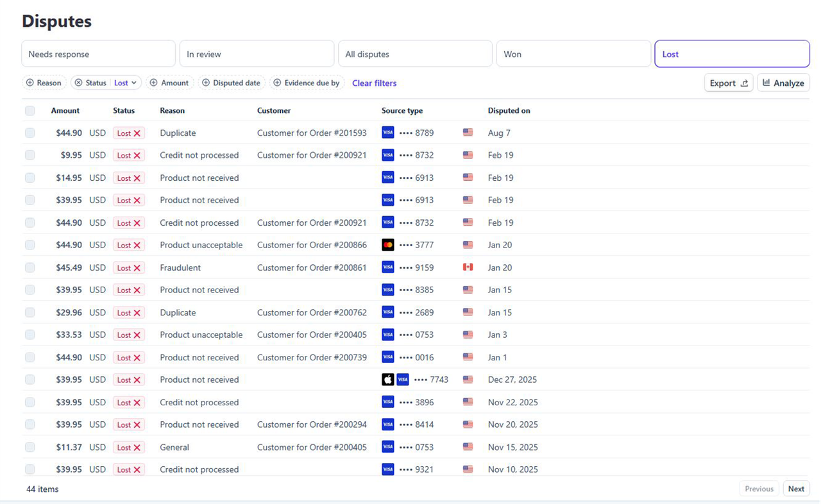The height and width of the screenshot is (504, 821).
Task: Show the All disputes tab
Action: click(x=415, y=54)
